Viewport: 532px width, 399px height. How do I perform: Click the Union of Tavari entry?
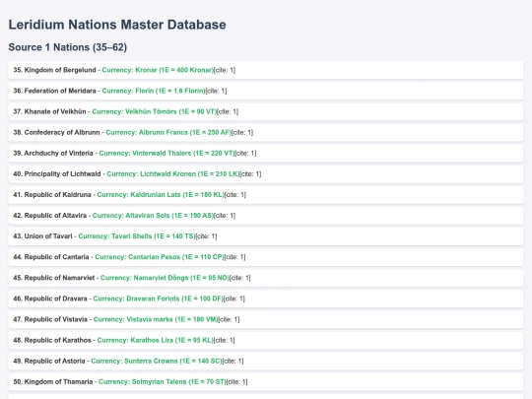pos(266,236)
